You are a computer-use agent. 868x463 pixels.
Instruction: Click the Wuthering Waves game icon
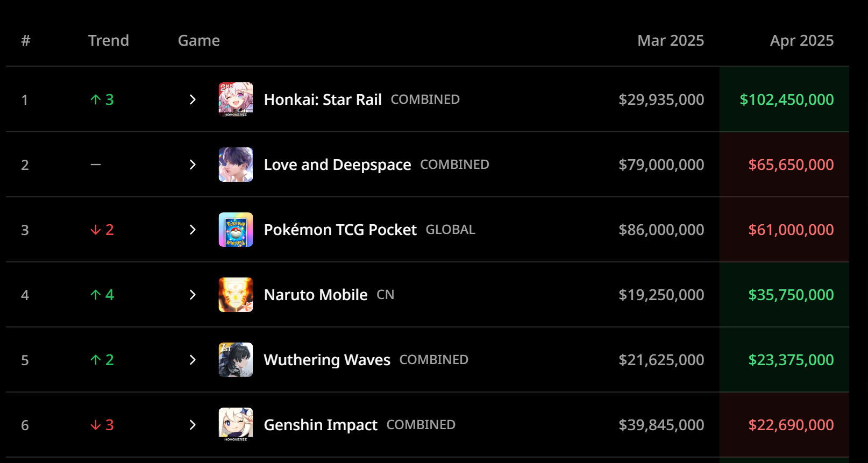click(x=236, y=360)
